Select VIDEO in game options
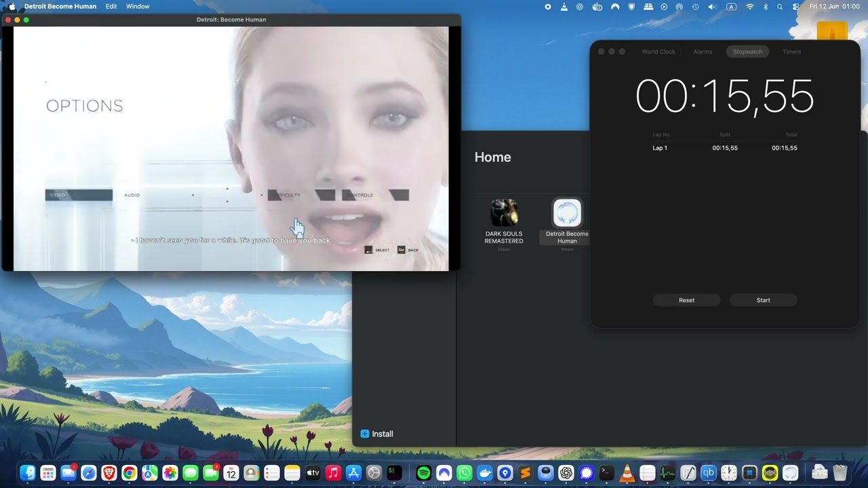The image size is (868, 488). [79, 195]
